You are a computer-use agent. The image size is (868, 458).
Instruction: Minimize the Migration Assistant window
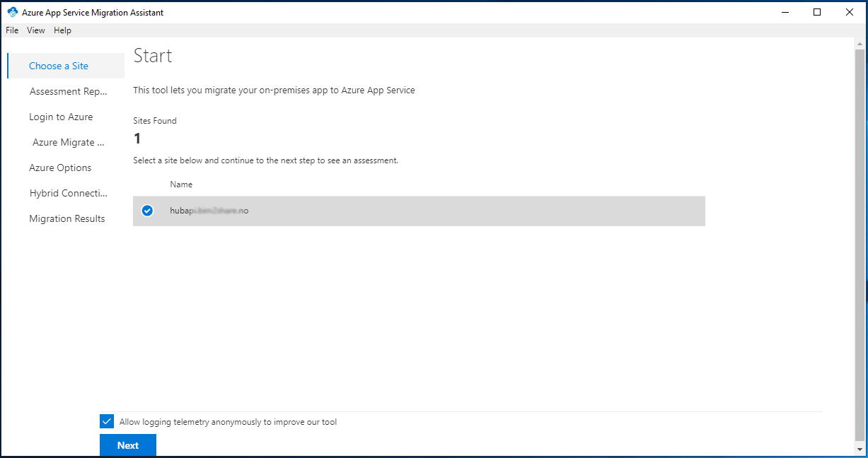(x=785, y=12)
